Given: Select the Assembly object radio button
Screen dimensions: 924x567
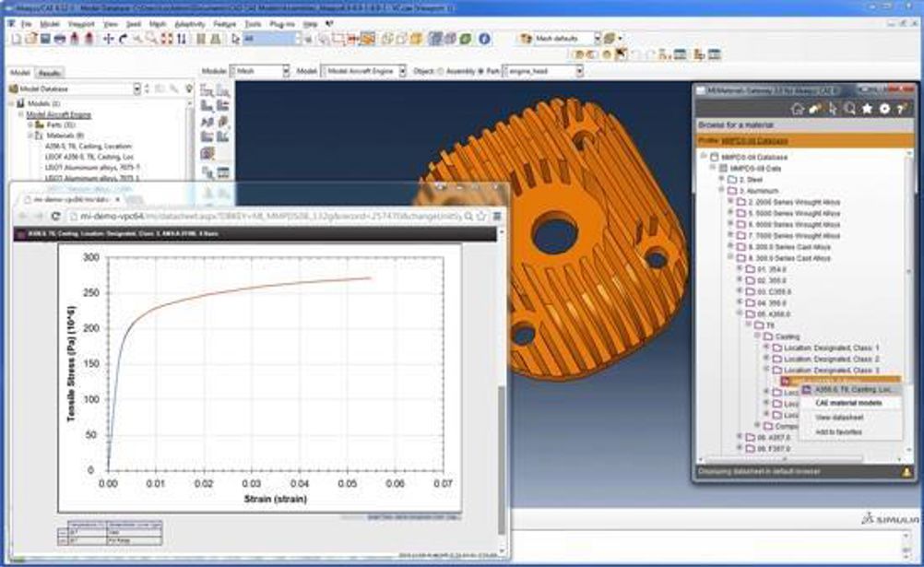Looking at the screenshot, I should pos(440,71).
